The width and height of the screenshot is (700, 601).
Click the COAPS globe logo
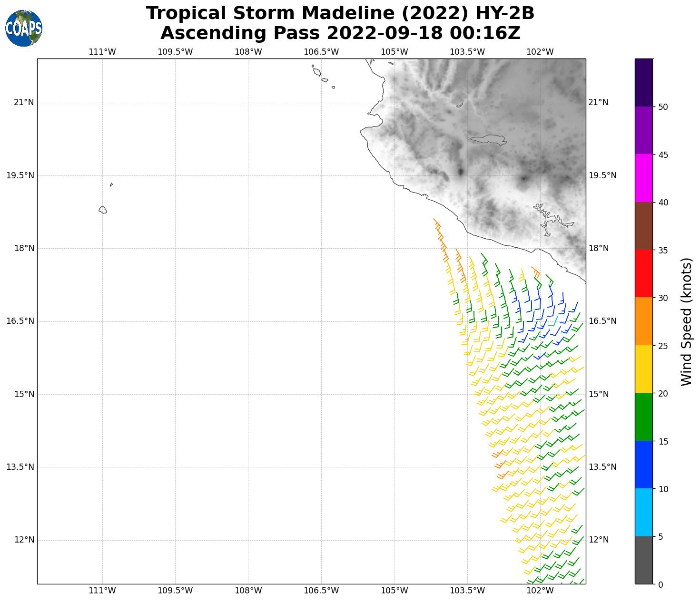click(x=23, y=29)
